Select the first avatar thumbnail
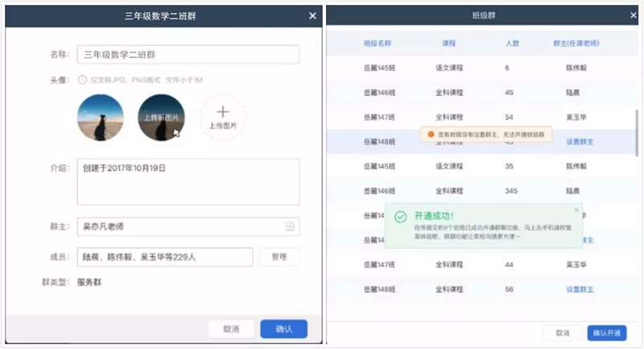 pyautogui.click(x=100, y=118)
